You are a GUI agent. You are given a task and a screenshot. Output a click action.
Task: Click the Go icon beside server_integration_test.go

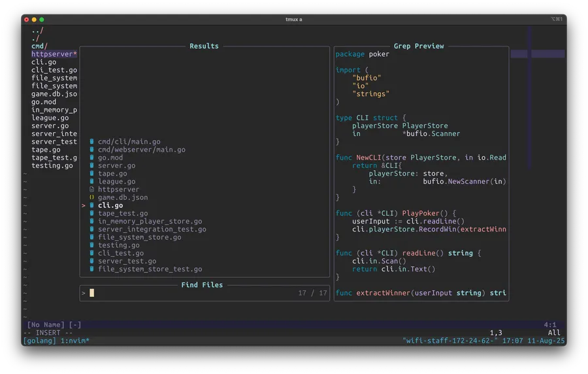[x=91, y=229]
